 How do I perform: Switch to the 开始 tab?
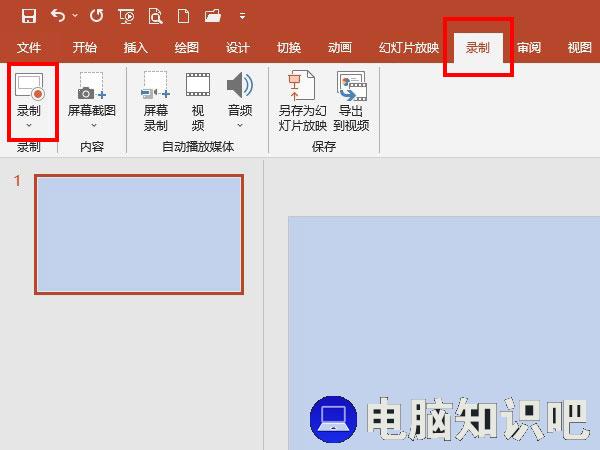85,47
